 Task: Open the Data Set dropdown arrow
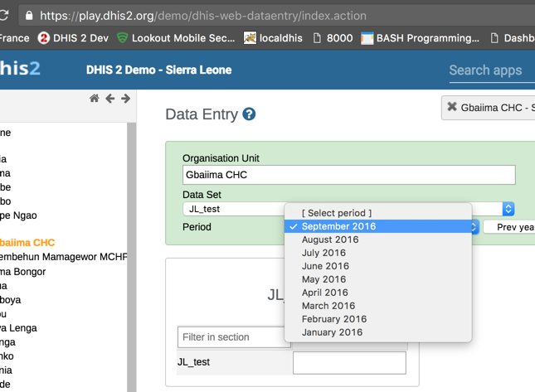coord(508,209)
